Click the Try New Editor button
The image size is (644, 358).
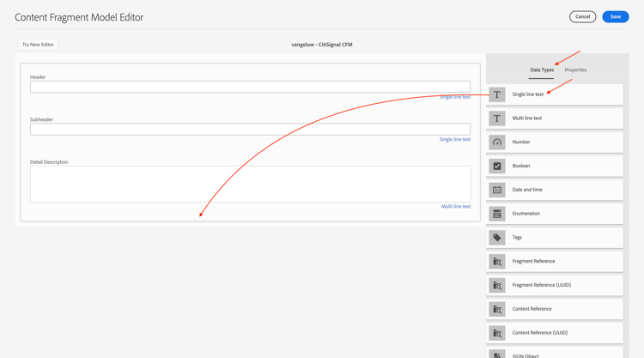pyautogui.click(x=38, y=45)
